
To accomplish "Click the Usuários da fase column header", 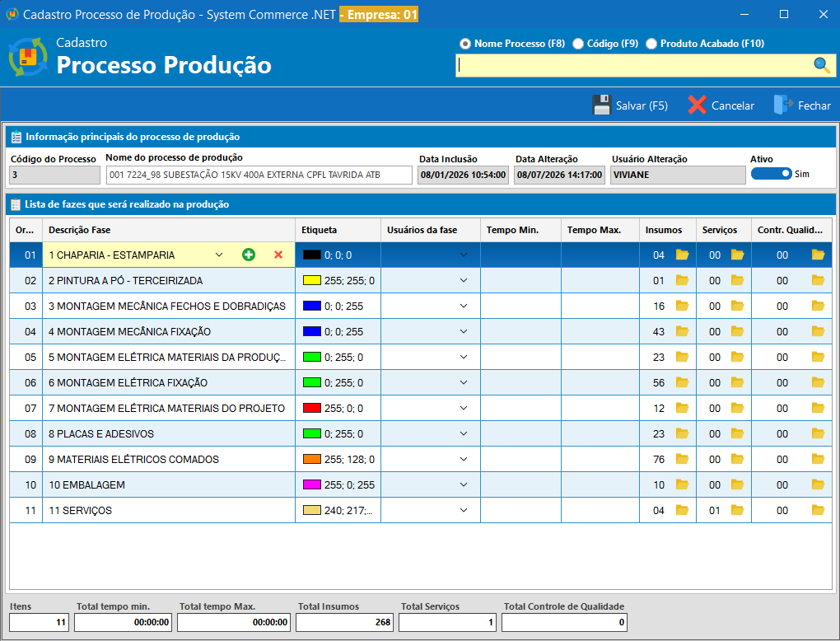I will tap(431, 230).
